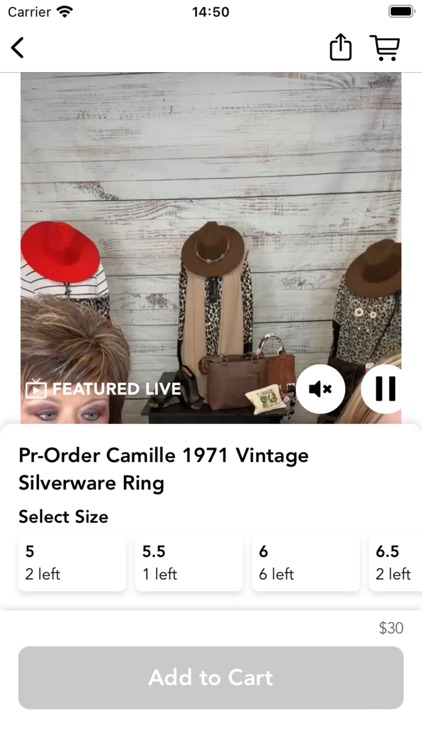Open the shopping cart icon
This screenshot has width=422, height=750.
pos(385,47)
